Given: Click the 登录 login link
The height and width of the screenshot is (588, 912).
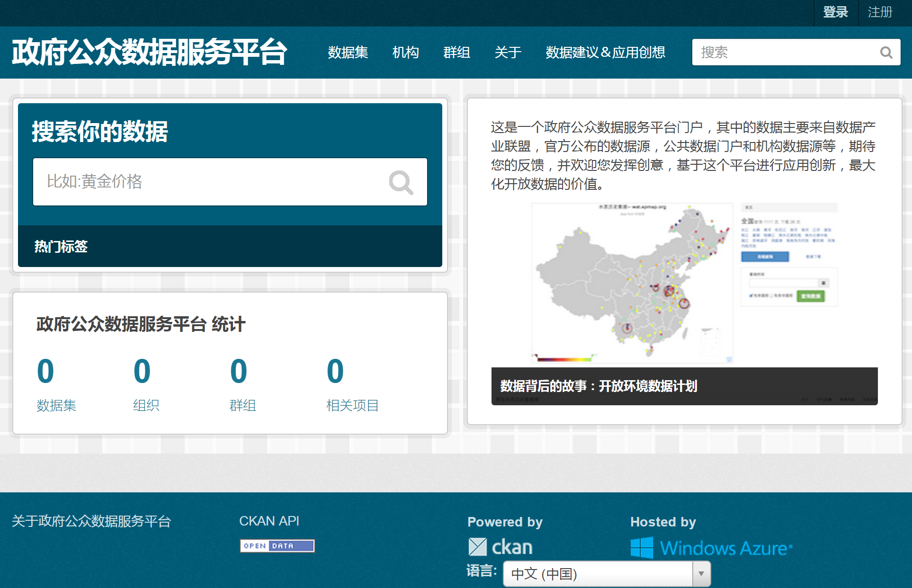Looking at the screenshot, I should click(835, 12).
